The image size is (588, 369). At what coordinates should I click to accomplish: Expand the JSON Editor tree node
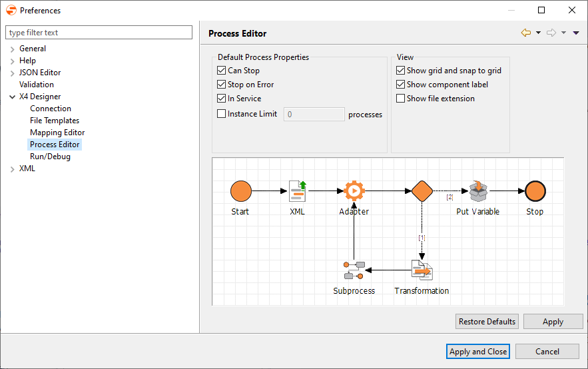tap(13, 73)
